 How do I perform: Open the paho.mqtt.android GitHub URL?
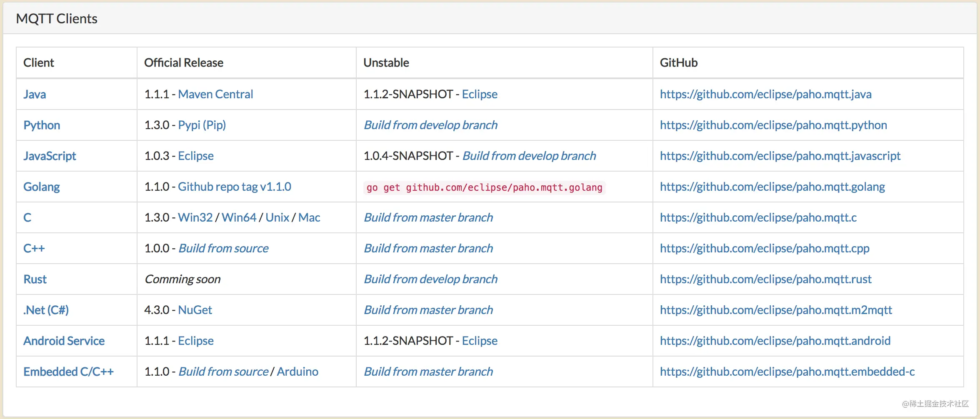[775, 341]
